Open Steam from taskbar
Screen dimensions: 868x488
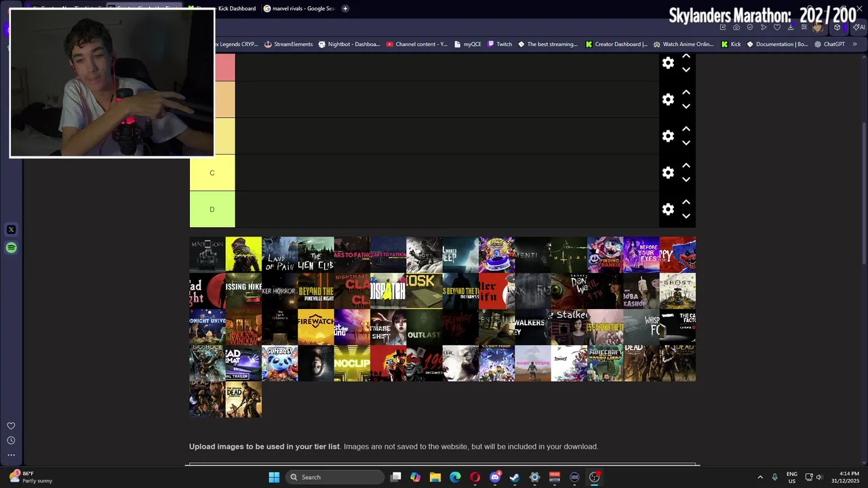point(515,477)
